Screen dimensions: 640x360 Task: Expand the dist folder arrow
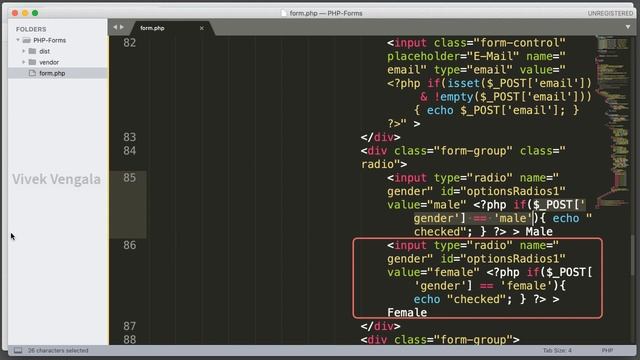point(24,51)
